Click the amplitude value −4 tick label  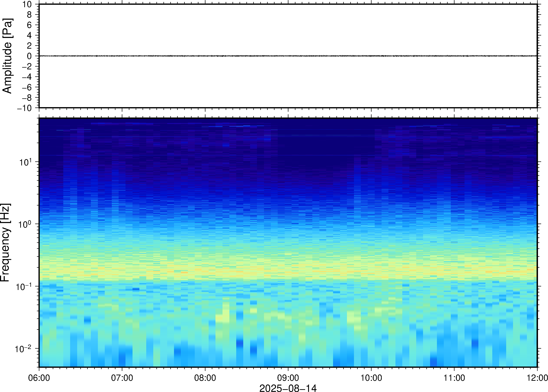tap(27, 77)
